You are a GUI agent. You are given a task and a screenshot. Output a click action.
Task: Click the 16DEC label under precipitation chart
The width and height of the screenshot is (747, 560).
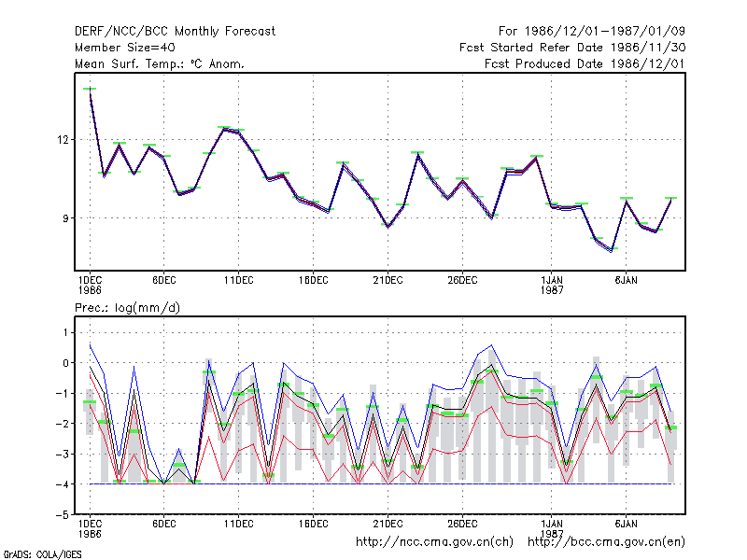coord(313,524)
